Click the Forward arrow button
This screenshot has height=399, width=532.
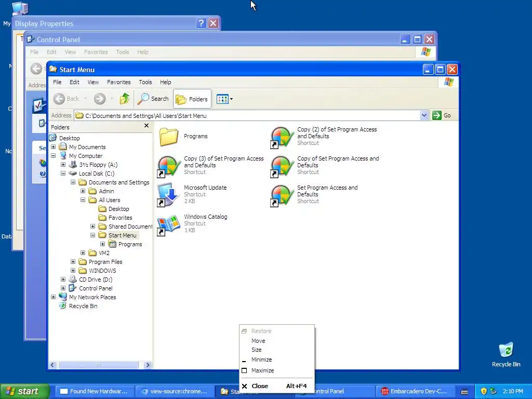coord(100,99)
